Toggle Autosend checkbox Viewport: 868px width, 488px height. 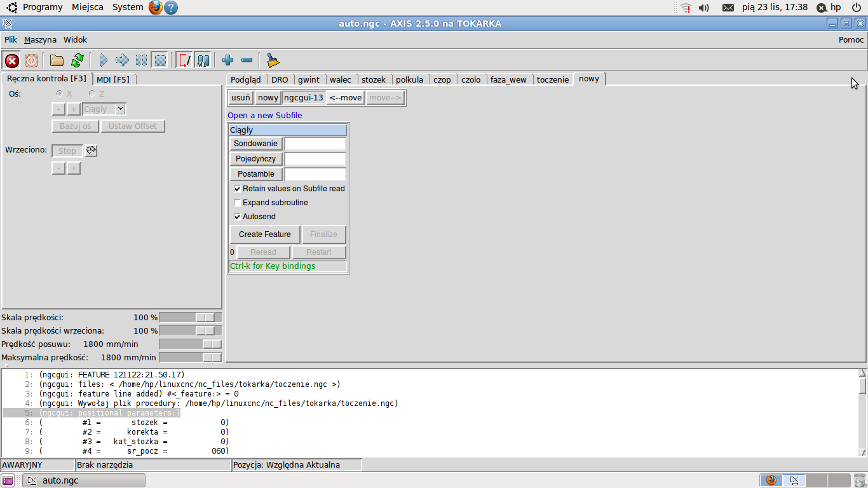238,217
